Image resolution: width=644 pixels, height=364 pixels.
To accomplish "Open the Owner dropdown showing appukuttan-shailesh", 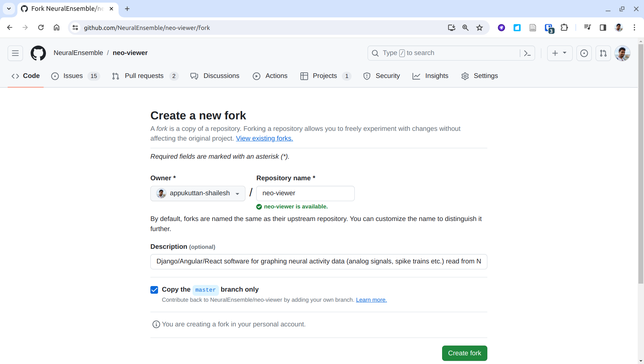I will pos(197,193).
